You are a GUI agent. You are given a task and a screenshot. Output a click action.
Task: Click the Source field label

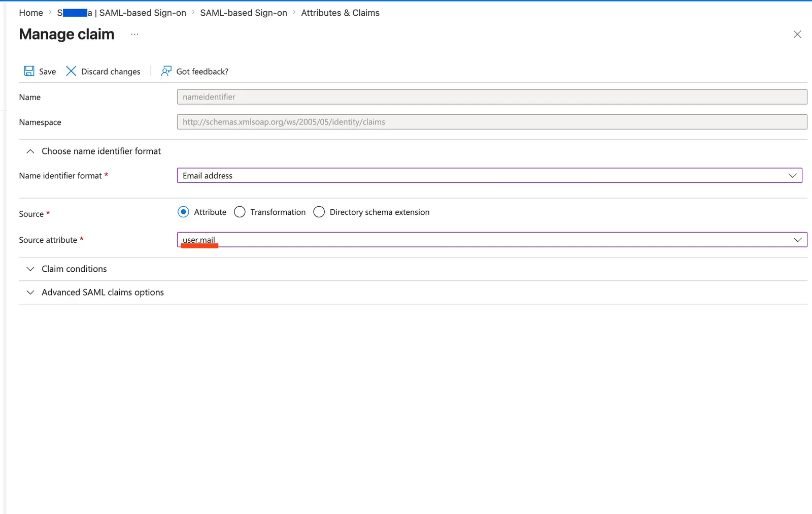tap(31, 214)
